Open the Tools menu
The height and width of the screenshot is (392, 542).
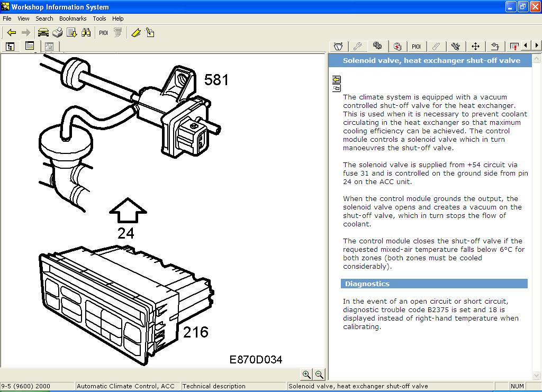[99, 18]
